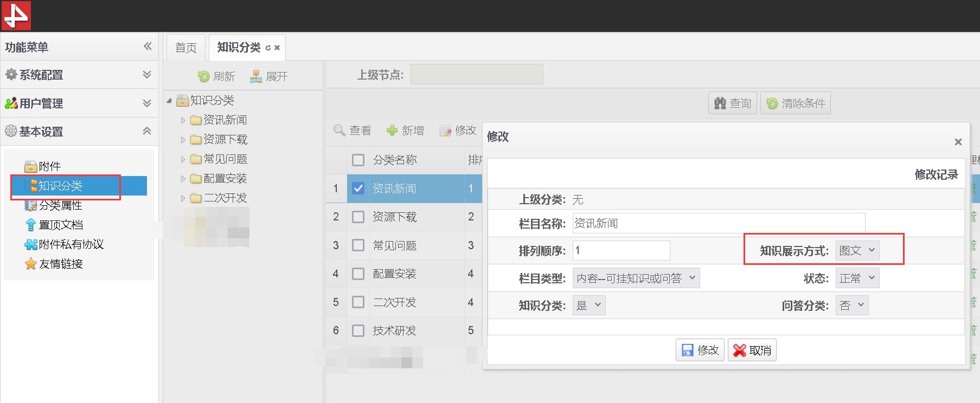This screenshot has width=980, height=403.
Task: Close the 知识分类 tab with x icon
Action: (x=277, y=48)
